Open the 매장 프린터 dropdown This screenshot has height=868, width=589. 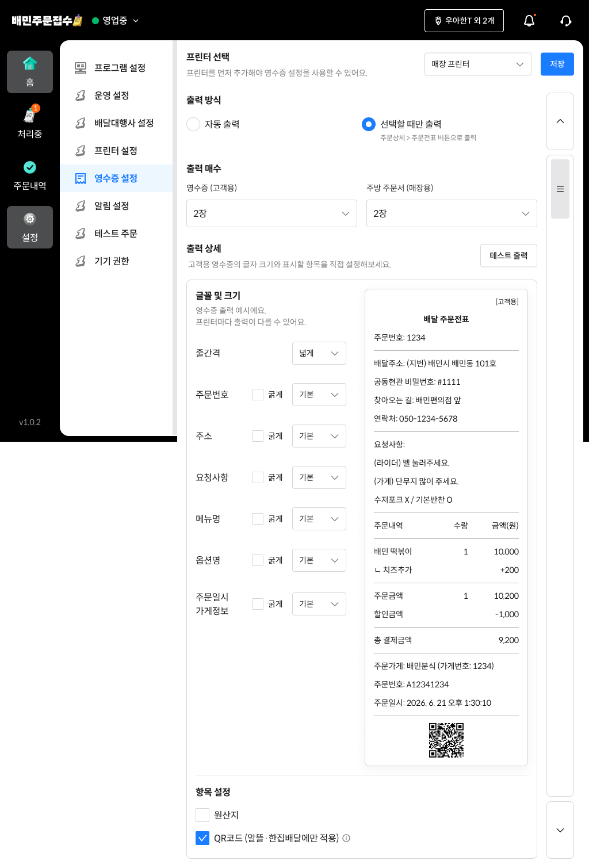478,64
